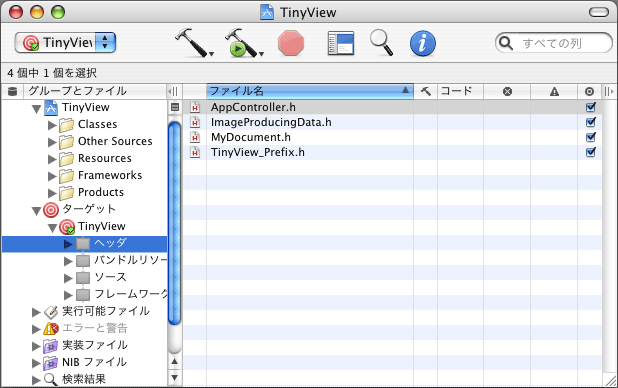The height and width of the screenshot is (388, 618).
Task: Click the splitter collapse handle beside groups header
Action: [x=173, y=91]
